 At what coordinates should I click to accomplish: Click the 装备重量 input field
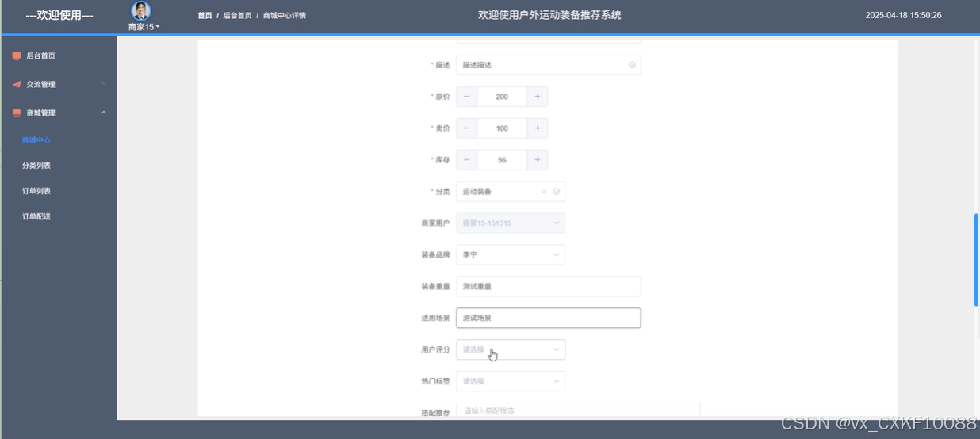548,287
